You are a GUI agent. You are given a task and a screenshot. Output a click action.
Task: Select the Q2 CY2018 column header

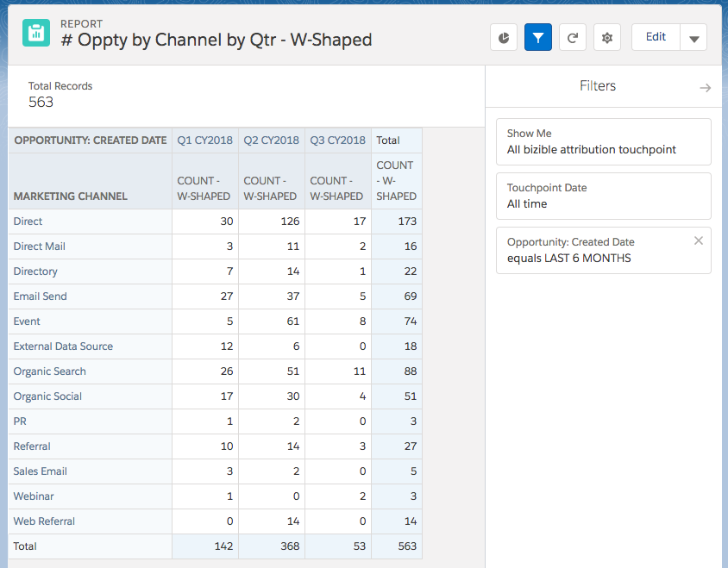pos(271,140)
